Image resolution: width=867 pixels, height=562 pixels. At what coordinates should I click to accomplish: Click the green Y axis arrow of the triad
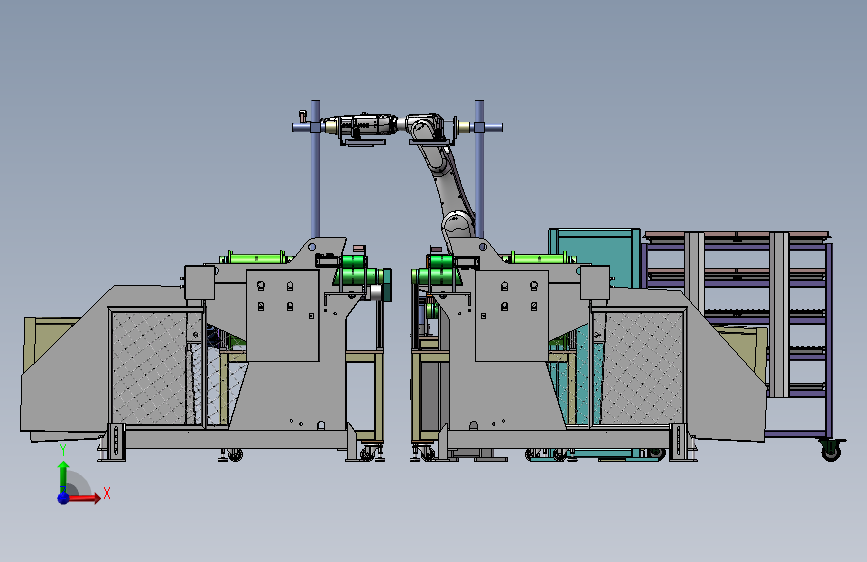(64, 476)
